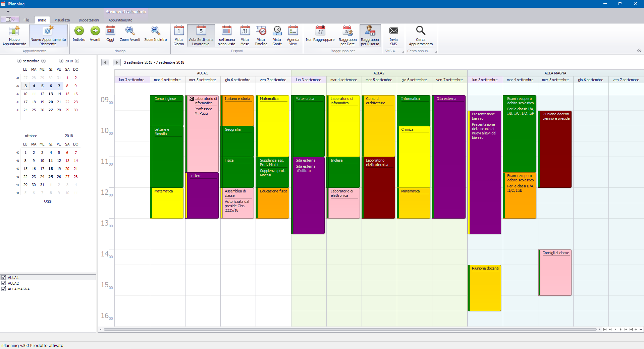Click the horizontal scrollbar under the calendar
This screenshot has width=644, height=349.
[350, 329]
